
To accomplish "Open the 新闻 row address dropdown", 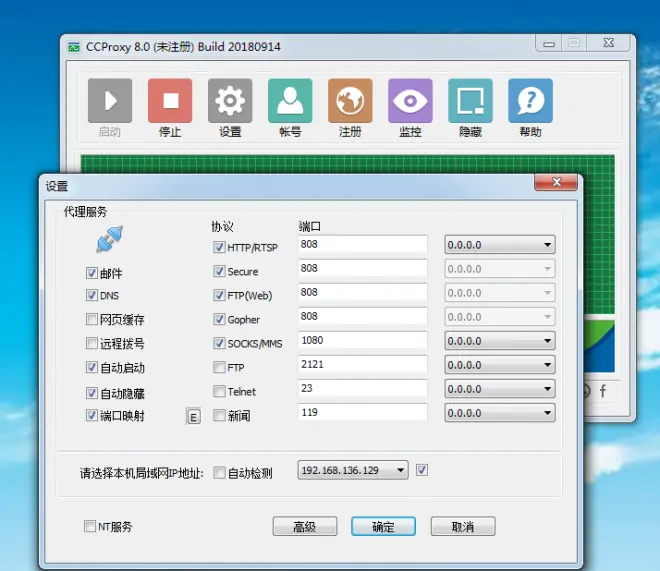I will (500, 413).
